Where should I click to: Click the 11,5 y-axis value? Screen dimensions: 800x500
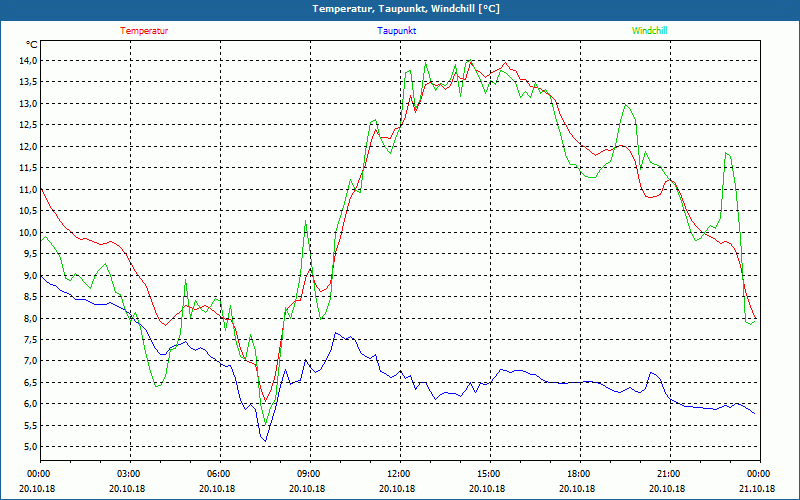click(x=29, y=168)
